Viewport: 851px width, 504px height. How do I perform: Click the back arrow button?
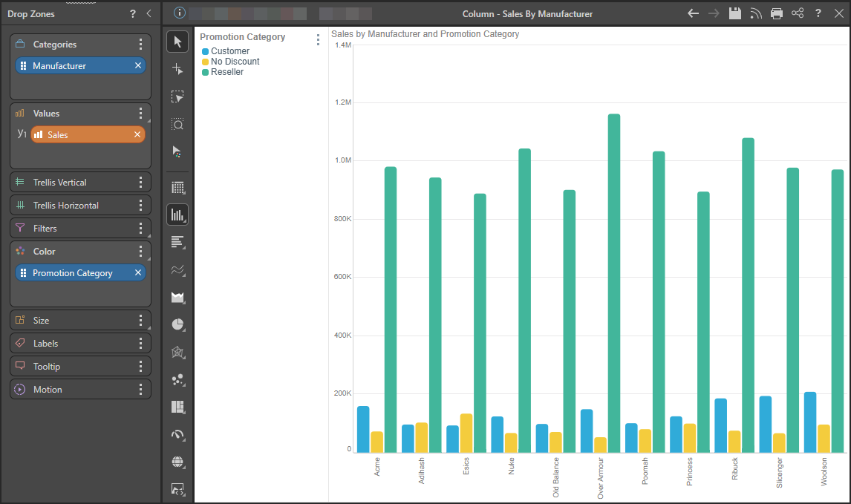(693, 13)
